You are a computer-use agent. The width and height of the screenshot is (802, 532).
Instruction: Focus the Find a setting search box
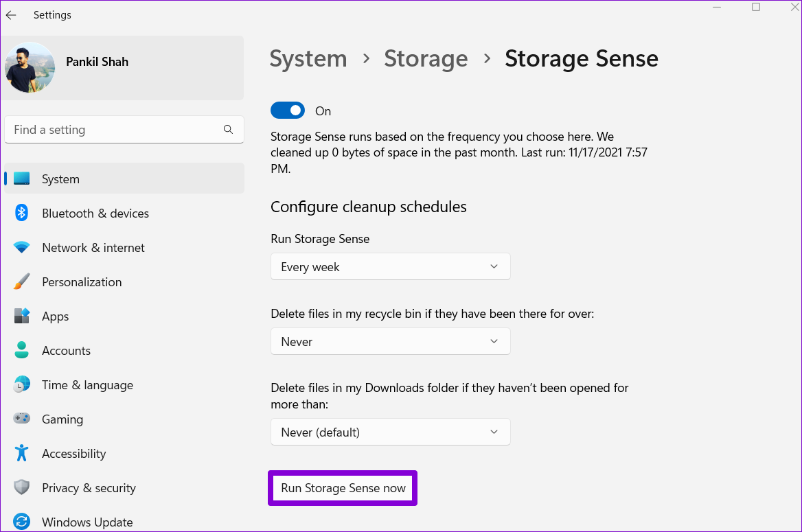coord(124,130)
